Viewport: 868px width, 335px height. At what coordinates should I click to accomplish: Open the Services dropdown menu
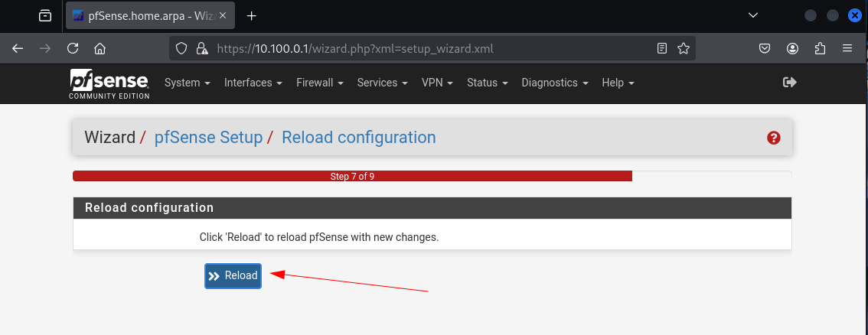[383, 83]
